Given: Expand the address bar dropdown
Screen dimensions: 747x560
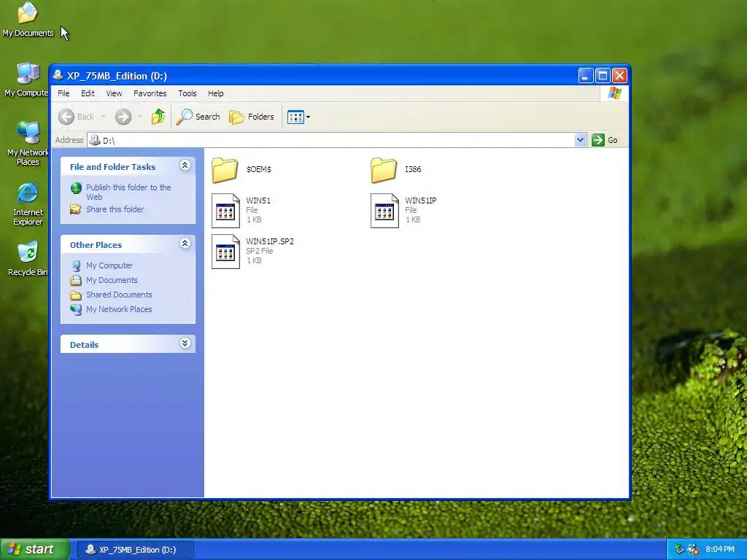Looking at the screenshot, I should pyautogui.click(x=580, y=140).
